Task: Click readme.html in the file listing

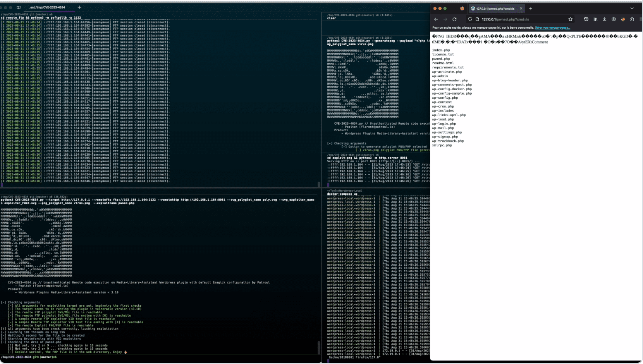Action: point(443,63)
